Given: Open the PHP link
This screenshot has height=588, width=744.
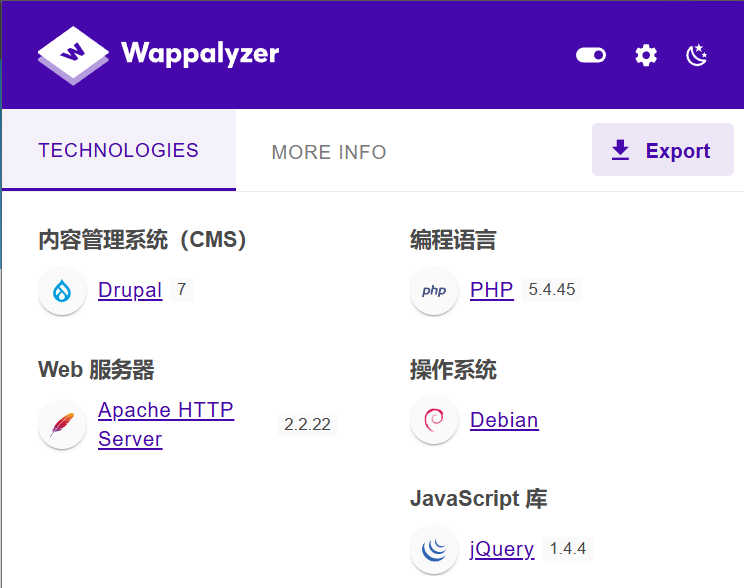Looking at the screenshot, I should pos(492,289).
